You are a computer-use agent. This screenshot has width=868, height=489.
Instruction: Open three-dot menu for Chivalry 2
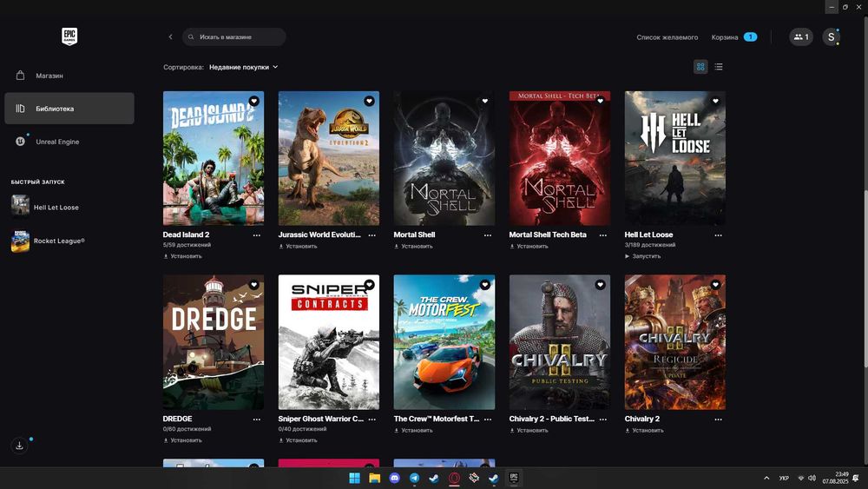pyautogui.click(x=719, y=420)
